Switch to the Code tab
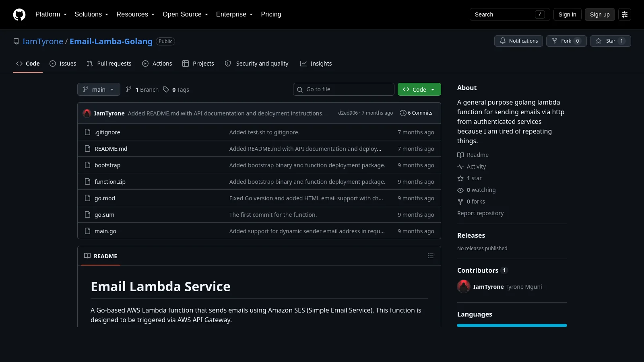 pos(28,64)
